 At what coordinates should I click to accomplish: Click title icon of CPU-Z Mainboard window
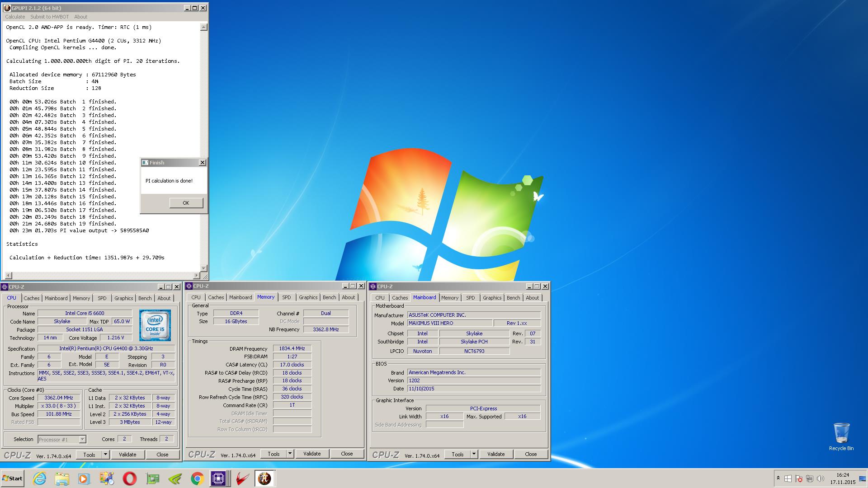pos(373,286)
